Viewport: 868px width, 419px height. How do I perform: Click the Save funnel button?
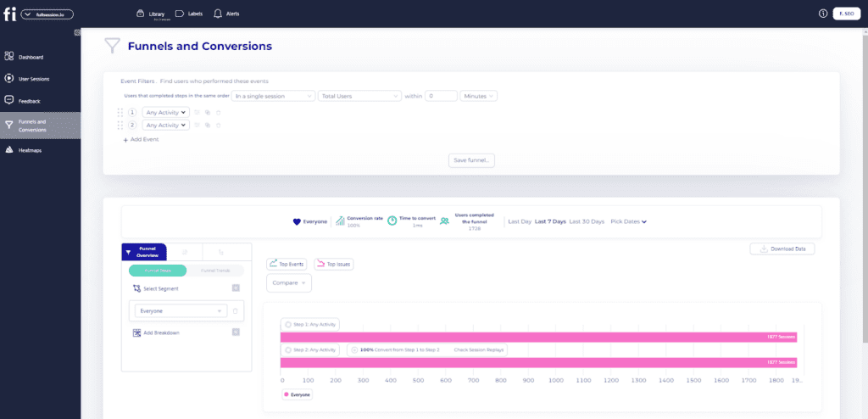[x=471, y=160]
